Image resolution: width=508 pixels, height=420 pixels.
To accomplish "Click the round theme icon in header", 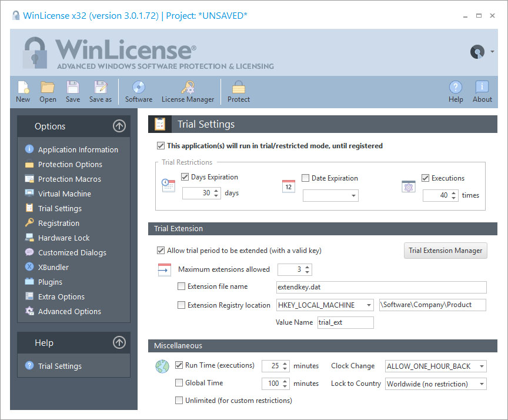I will (x=477, y=52).
